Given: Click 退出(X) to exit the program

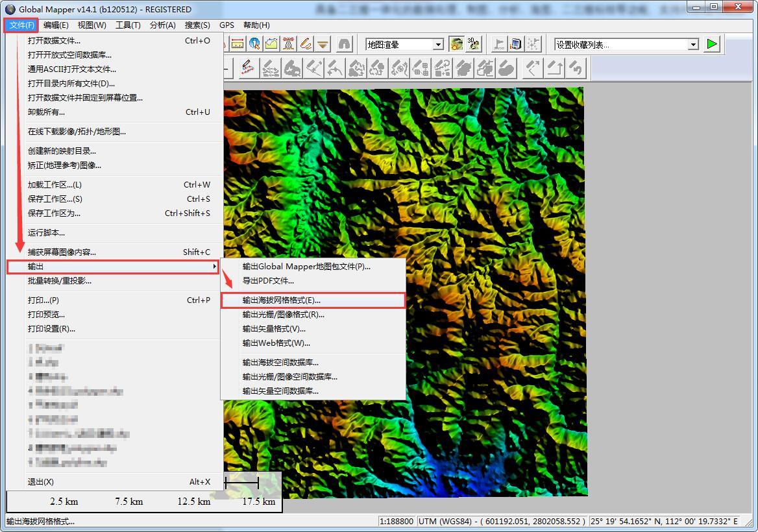Looking at the screenshot, I should 40,482.
